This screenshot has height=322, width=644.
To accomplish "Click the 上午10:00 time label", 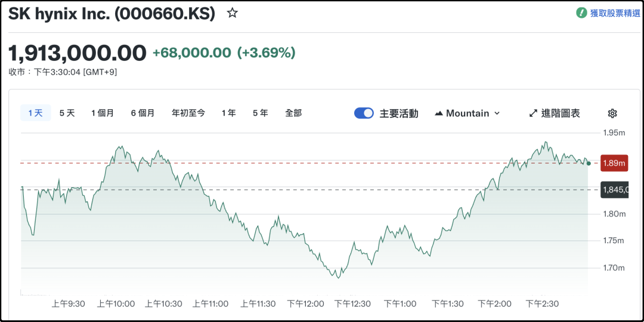I will click(116, 304).
